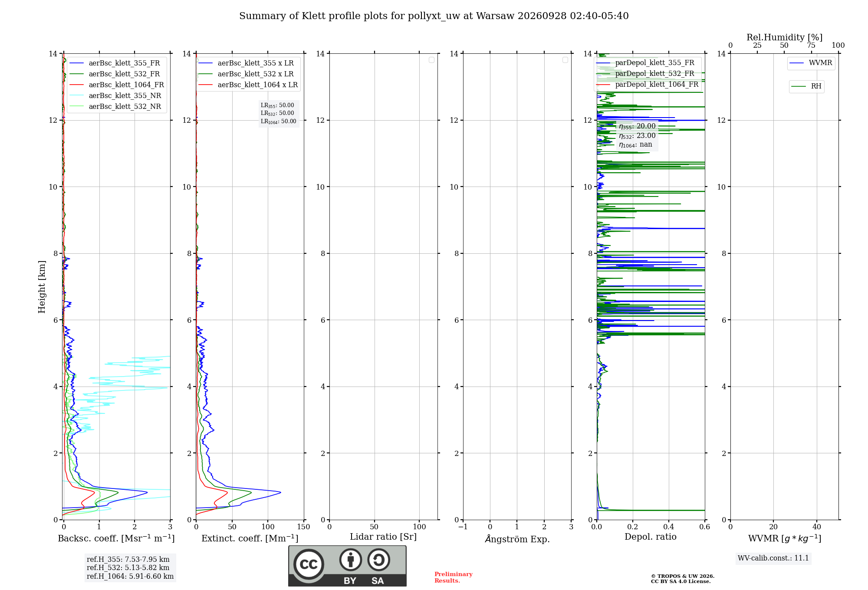Click the Creative Commons CC icon
Image resolution: width=868 pixels, height=590 pixels.
point(309,564)
